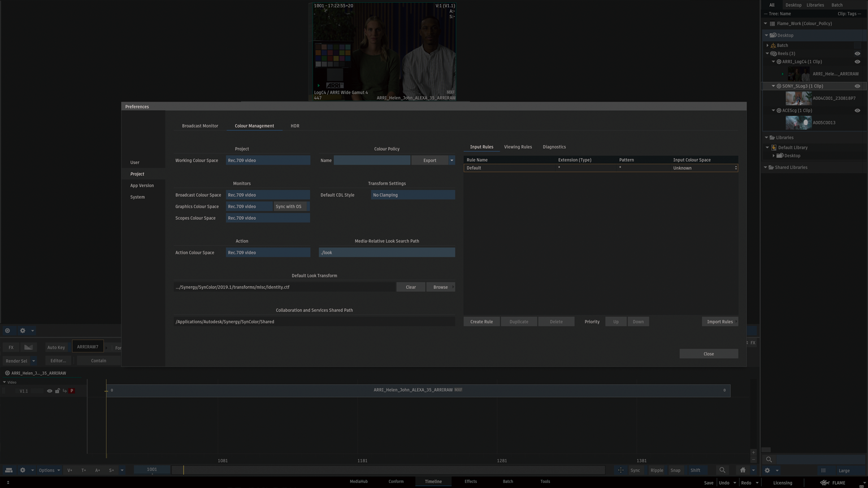Toggle visibility eye for track V1.1
Image resolution: width=868 pixels, height=488 pixels.
click(49, 391)
